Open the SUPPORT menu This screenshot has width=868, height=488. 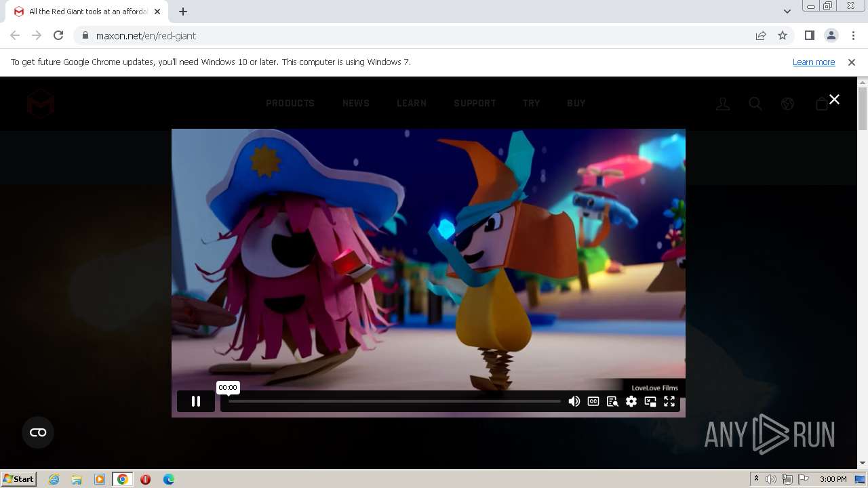(475, 103)
